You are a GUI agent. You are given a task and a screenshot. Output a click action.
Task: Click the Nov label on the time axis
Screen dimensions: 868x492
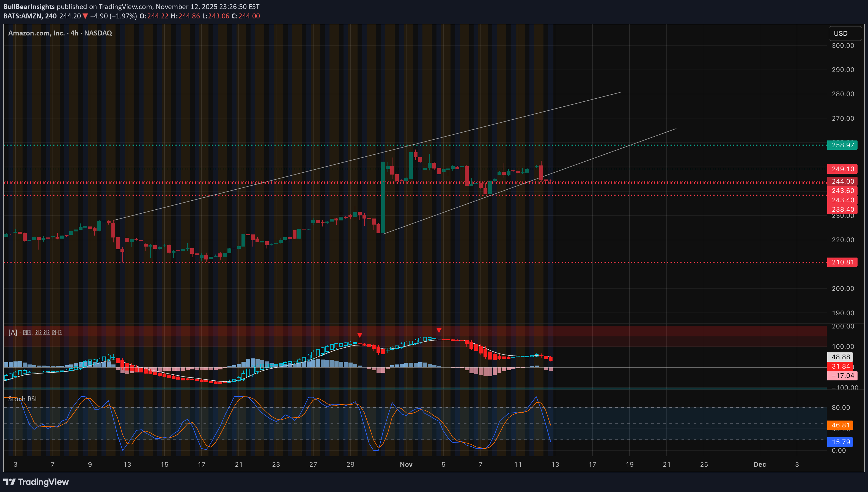(406, 464)
